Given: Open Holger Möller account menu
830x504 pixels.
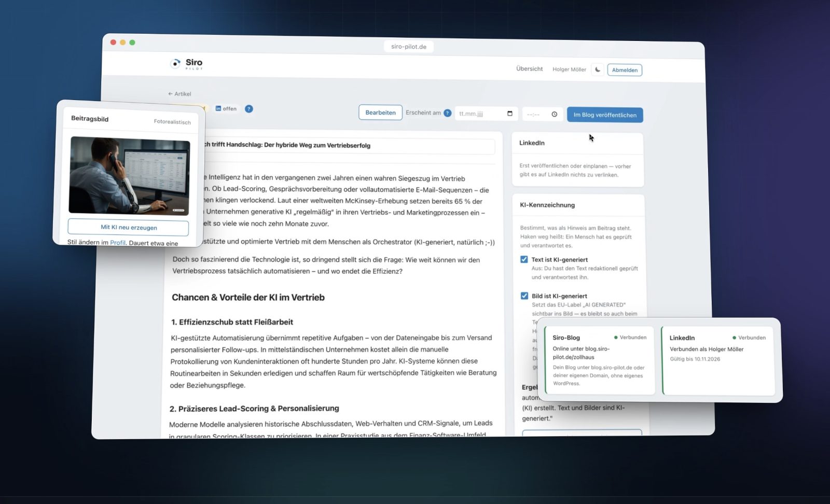Looking at the screenshot, I should pyautogui.click(x=569, y=69).
